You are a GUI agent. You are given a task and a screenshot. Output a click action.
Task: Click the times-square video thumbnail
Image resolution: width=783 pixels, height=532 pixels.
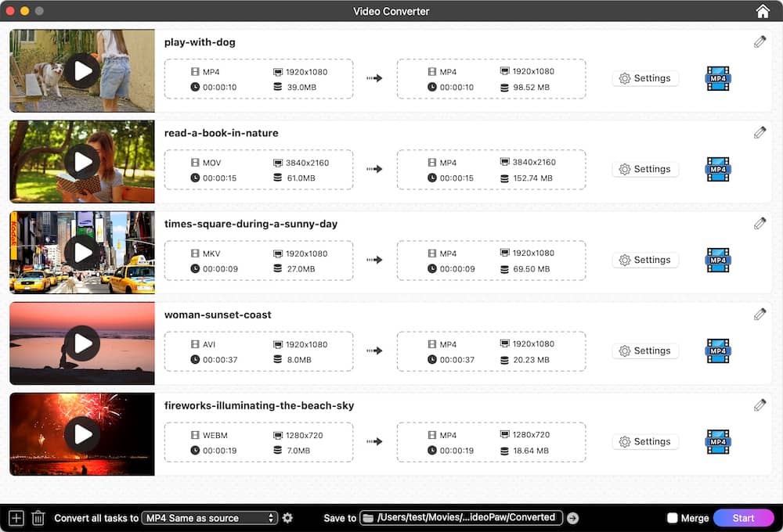pyautogui.click(x=81, y=252)
